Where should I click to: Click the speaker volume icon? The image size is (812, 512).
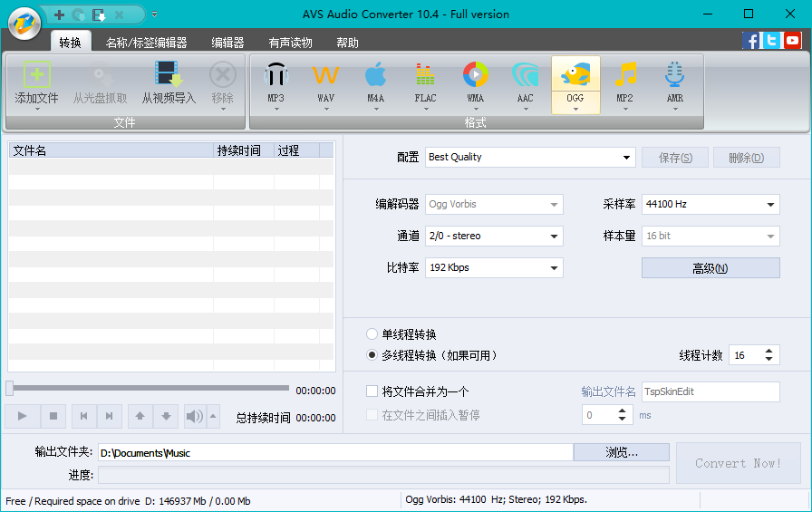(x=195, y=416)
